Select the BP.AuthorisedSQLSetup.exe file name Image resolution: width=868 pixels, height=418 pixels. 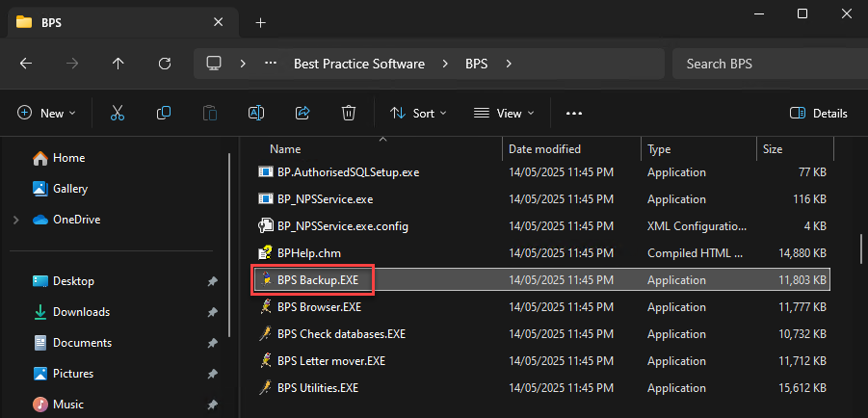click(x=348, y=172)
